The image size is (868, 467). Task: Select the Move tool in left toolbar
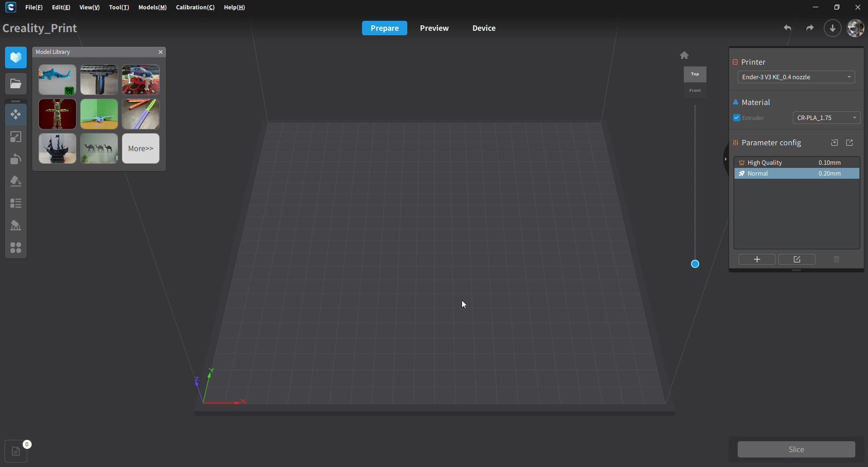click(x=16, y=114)
